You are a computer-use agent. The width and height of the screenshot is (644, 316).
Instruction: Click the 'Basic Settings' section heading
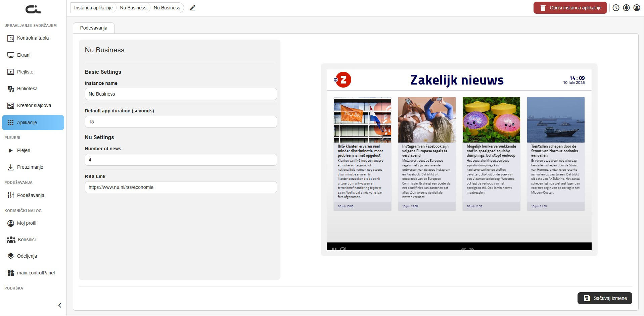(x=103, y=72)
